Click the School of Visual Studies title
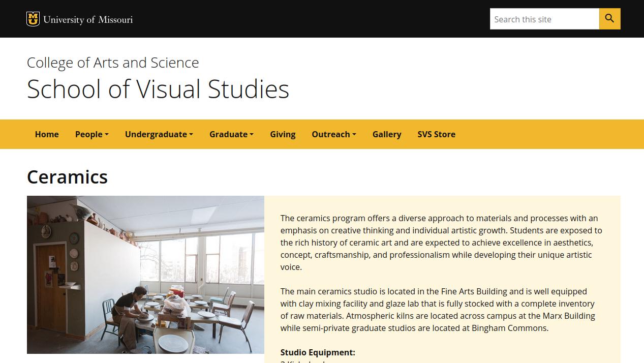 (158, 89)
